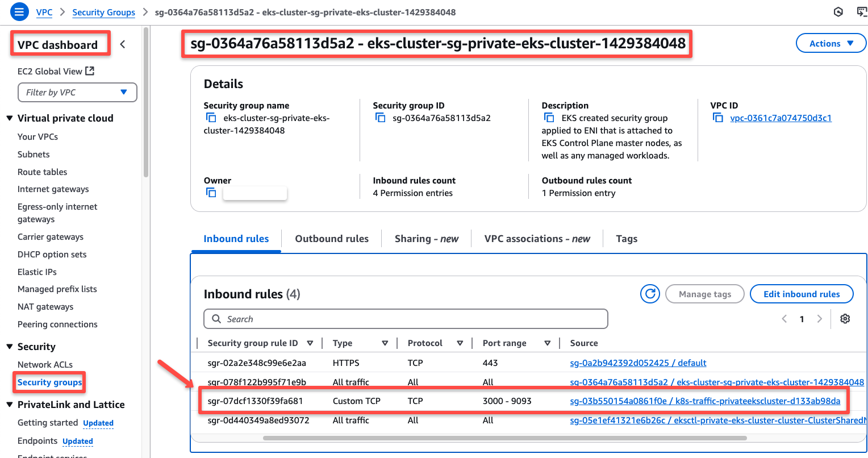Collapse the PrivateLink and Lattice section
Screen dimensions: 868x458
point(9,405)
